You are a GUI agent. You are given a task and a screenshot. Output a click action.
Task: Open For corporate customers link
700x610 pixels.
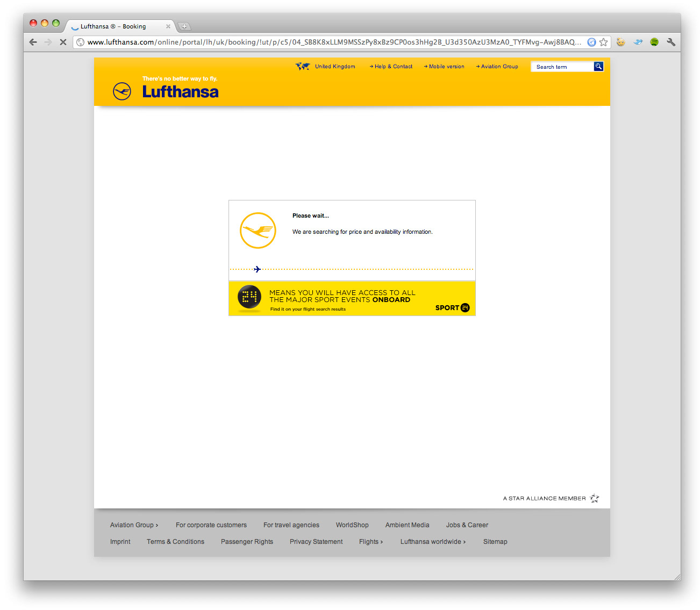pyautogui.click(x=211, y=525)
